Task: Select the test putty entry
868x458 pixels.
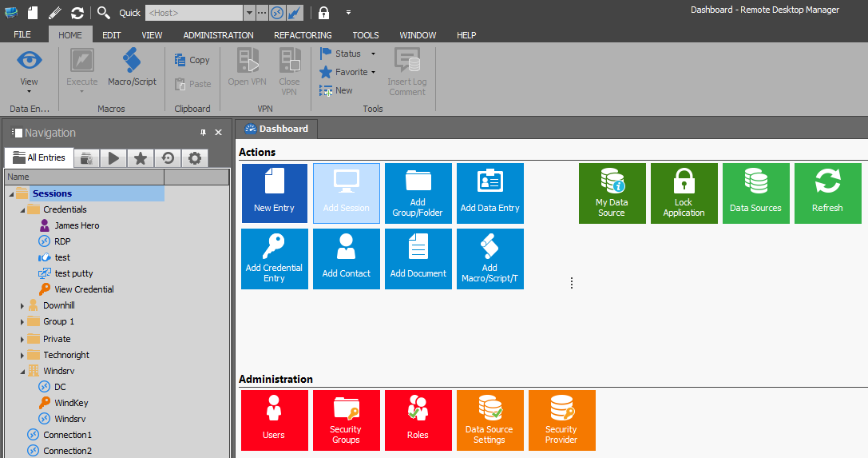Action: pyautogui.click(x=73, y=273)
